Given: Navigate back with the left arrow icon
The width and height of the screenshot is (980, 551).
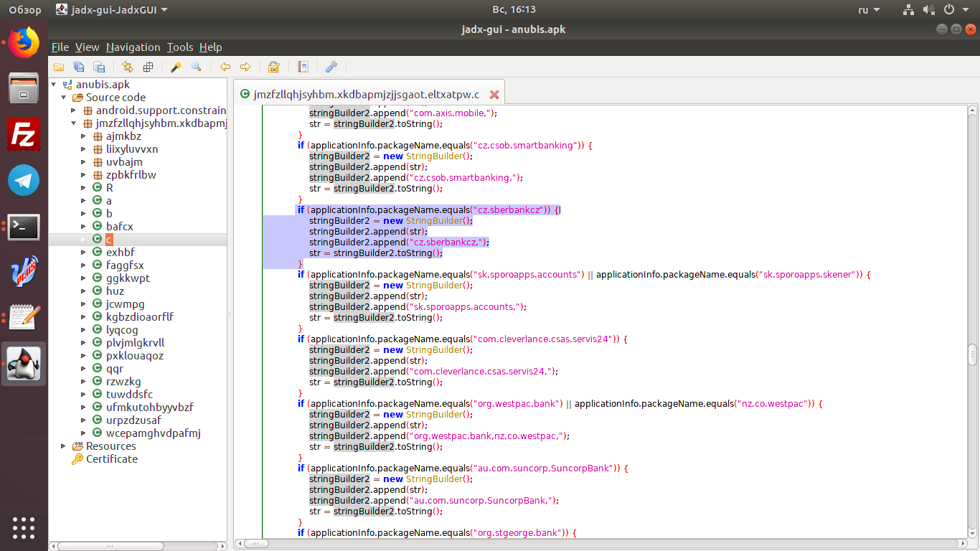Looking at the screenshot, I should [225, 67].
